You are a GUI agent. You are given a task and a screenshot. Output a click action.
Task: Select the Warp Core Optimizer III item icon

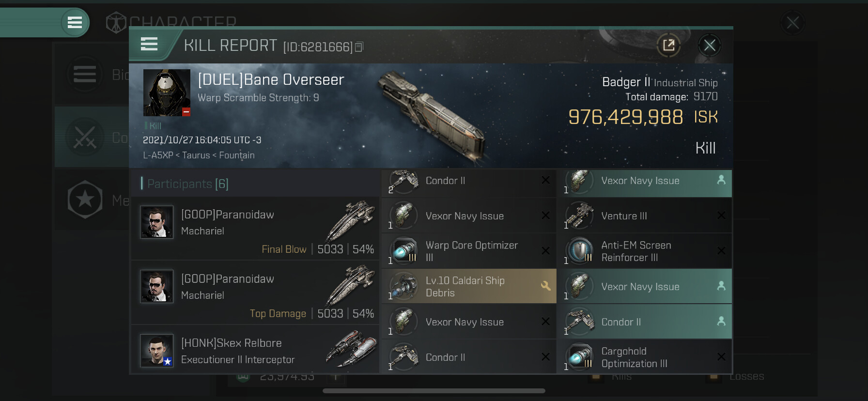pyautogui.click(x=404, y=251)
